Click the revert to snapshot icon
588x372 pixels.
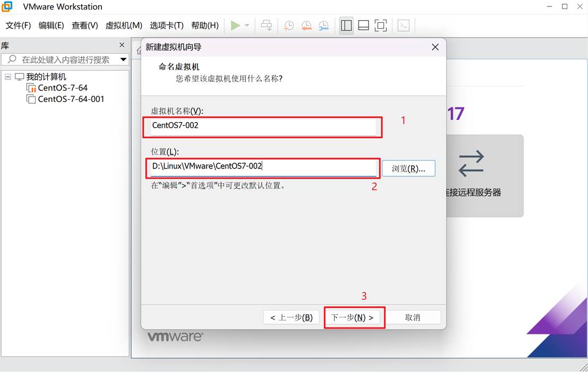tap(306, 26)
